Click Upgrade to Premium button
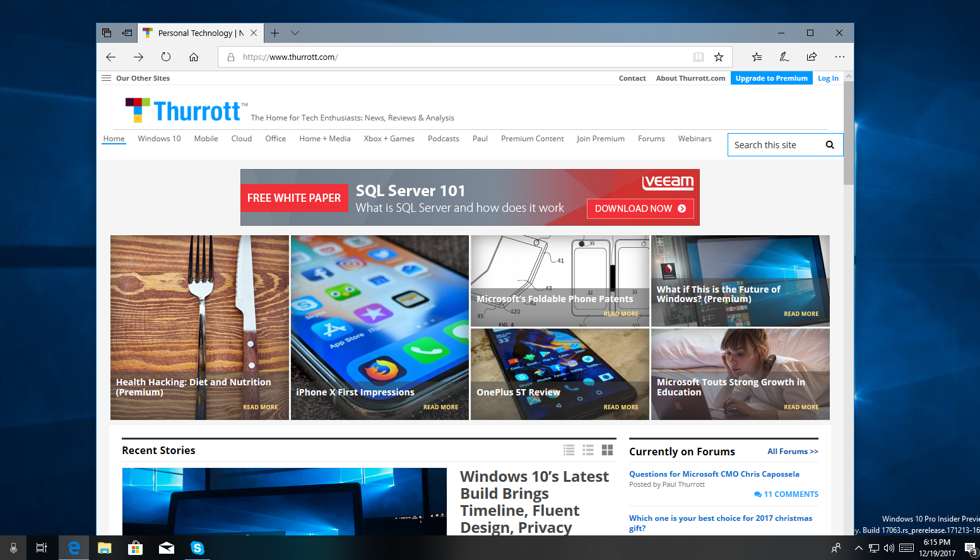 tap(772, 78)
